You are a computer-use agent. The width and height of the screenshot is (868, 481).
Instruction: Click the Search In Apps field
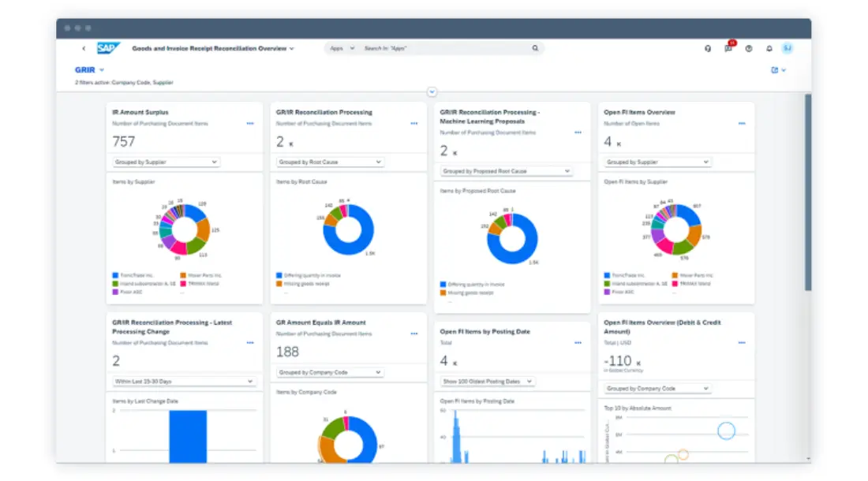[446, 49]
